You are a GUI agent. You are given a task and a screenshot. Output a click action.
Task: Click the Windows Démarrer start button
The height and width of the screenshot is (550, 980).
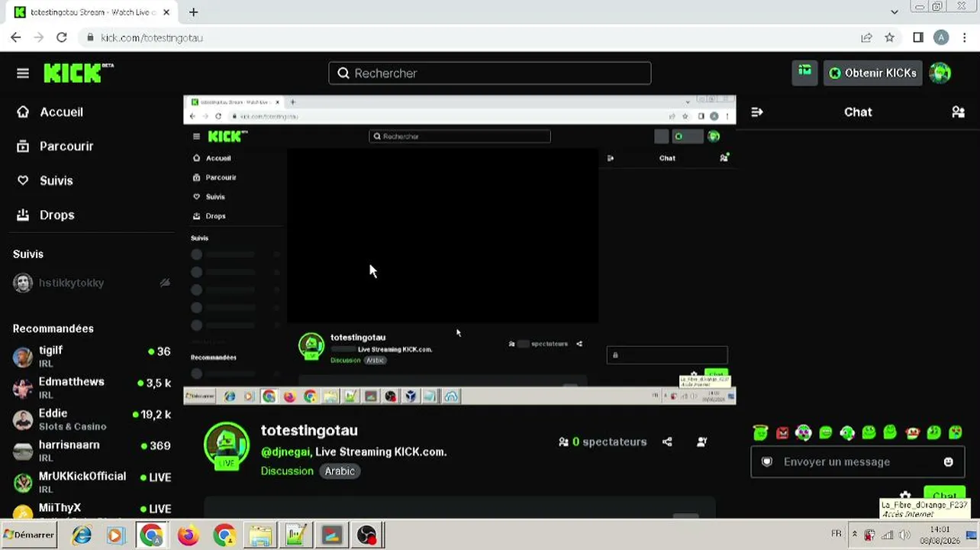pos(30,535)
